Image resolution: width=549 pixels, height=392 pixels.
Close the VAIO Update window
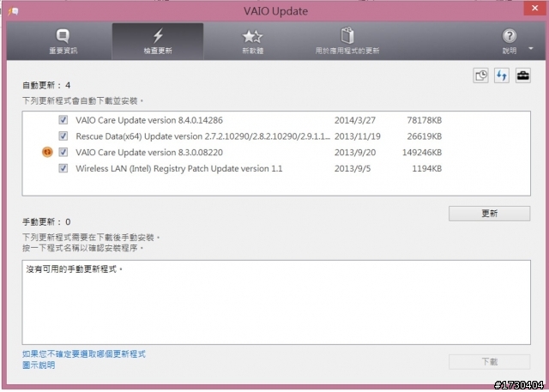[534, 8]
